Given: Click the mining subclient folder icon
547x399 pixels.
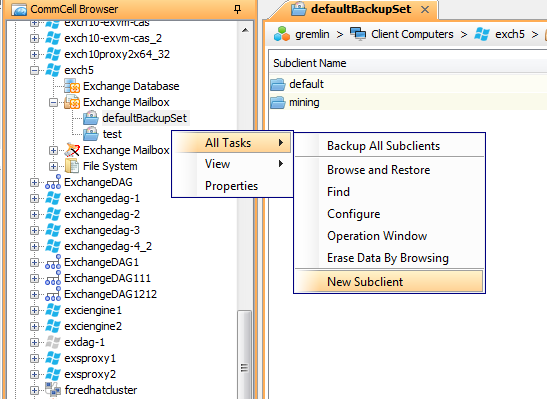Looking at the screenshot, I should point(278,103).
